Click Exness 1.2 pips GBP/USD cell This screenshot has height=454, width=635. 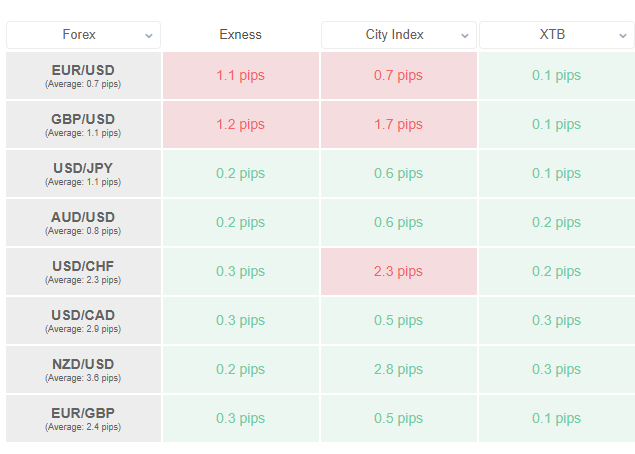(x=240, y=124)
